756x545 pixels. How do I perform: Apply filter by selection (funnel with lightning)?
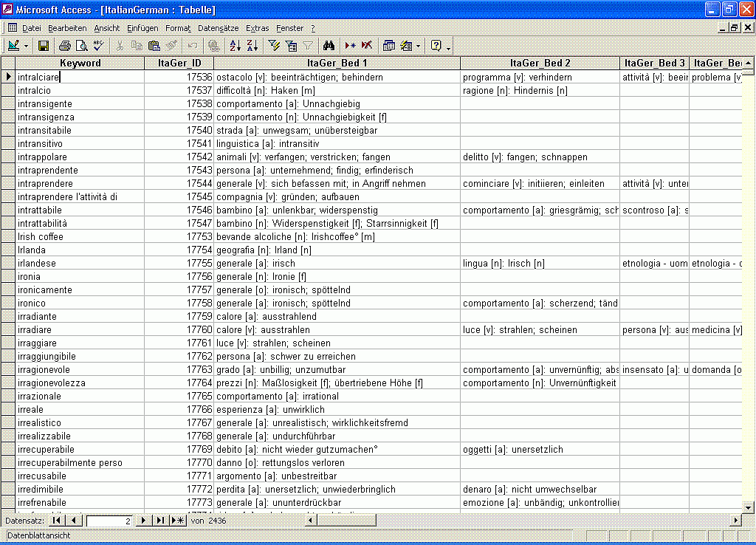274,46
